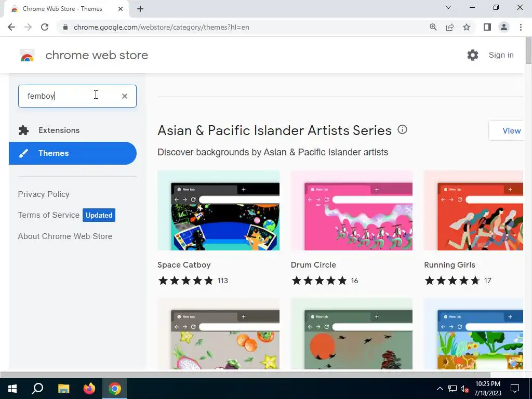Open the Privacy Policy link
Image resolution: width=532 pixels, height=399 pixels.
(44, 194)
